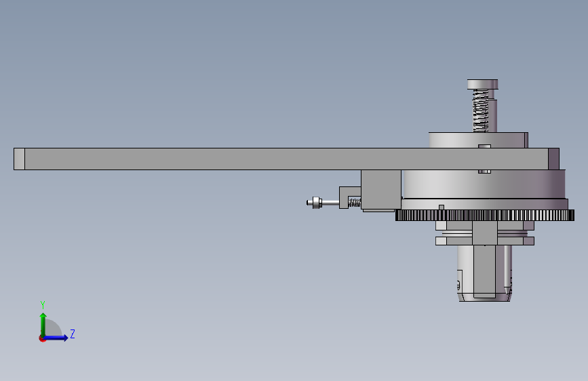This screenshot has height=381, width=588.
Task: Select the lower flange plate under the gear
Action: point(484,241)
